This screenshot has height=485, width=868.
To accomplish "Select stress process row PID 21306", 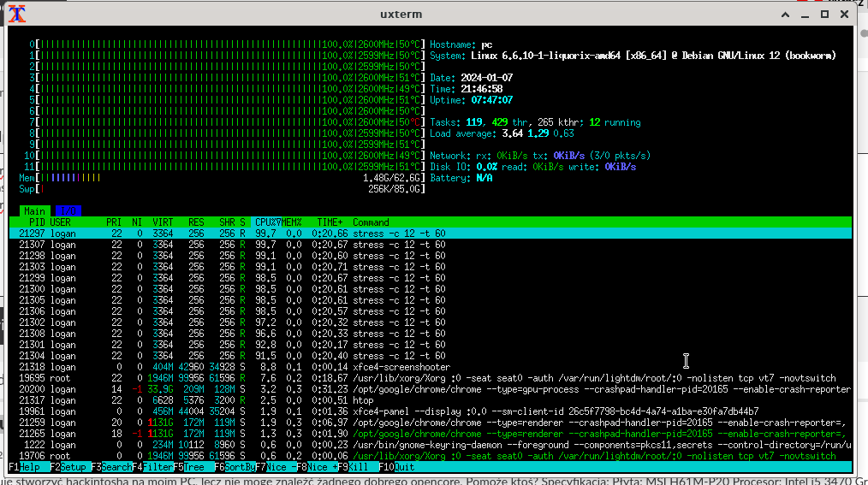I will click(x=430, y=311).
